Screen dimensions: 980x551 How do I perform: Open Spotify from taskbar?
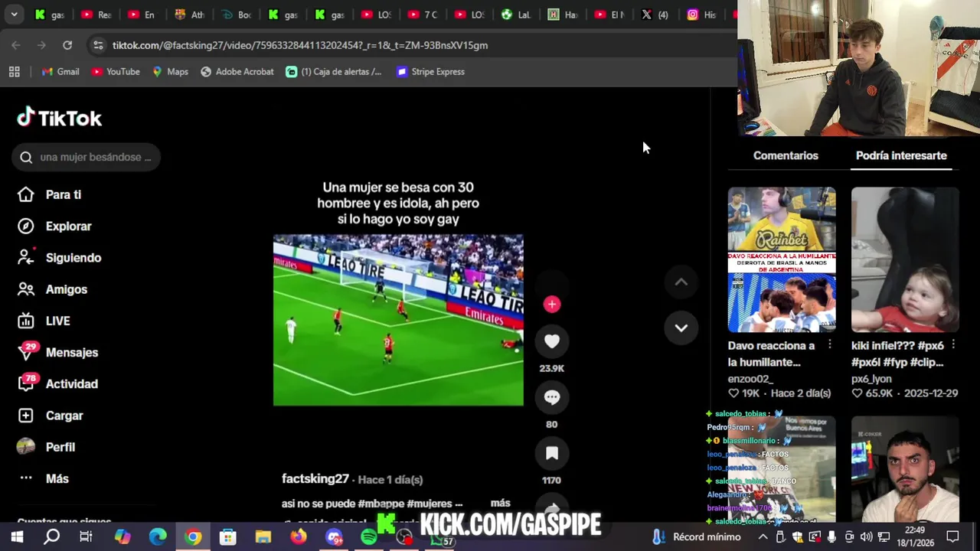pyautogui.click(x=369, y=536)
